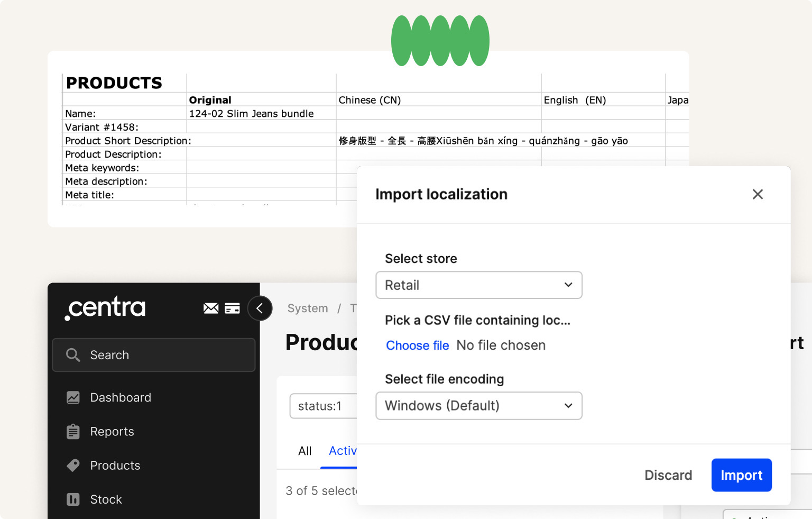
Task: Click the Products tag icon
Action: (73, 466)
